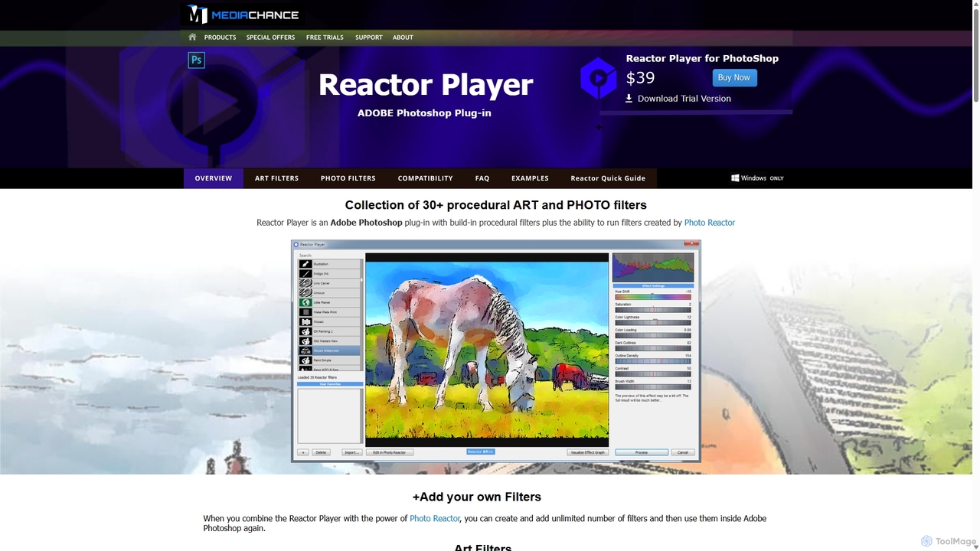The height and width of the screenshot is (551, 980).
Task: Select the Old Masters New filter icon
Action: (x=305, y=341)
